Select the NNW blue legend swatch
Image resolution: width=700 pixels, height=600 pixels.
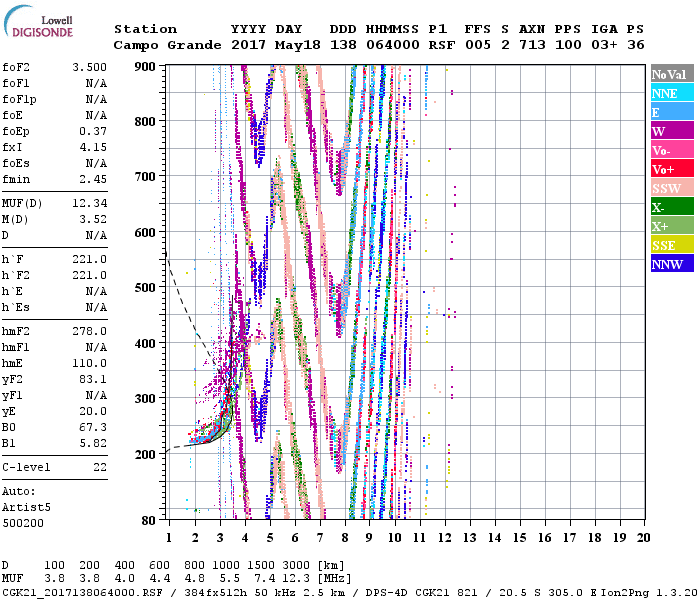672,264
